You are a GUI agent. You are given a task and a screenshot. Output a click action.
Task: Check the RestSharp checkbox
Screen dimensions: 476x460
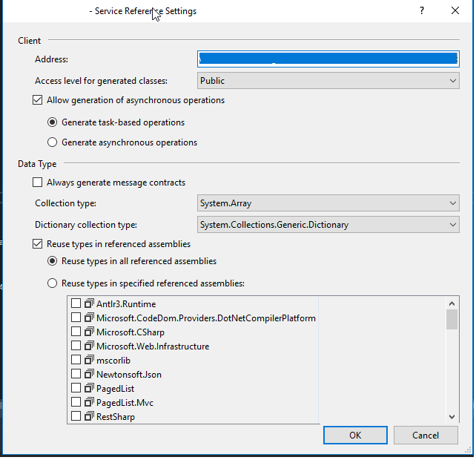click(76, 416)
